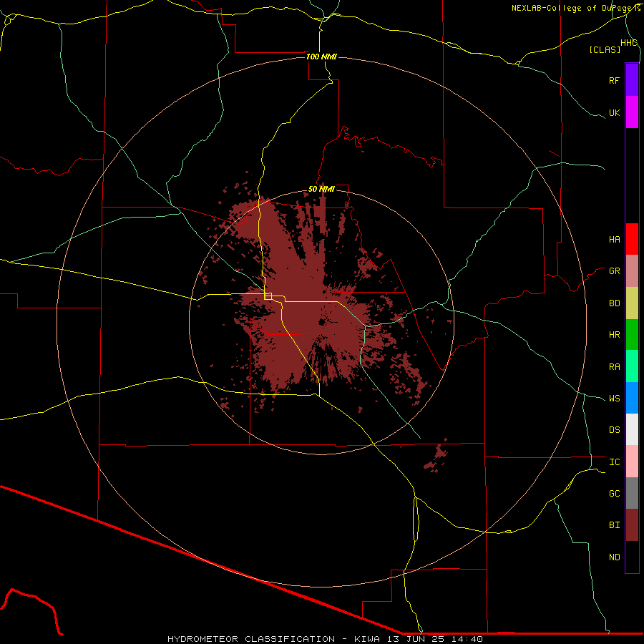Click the GC legend label text
The image size is (644, 644).
(614, 494)
